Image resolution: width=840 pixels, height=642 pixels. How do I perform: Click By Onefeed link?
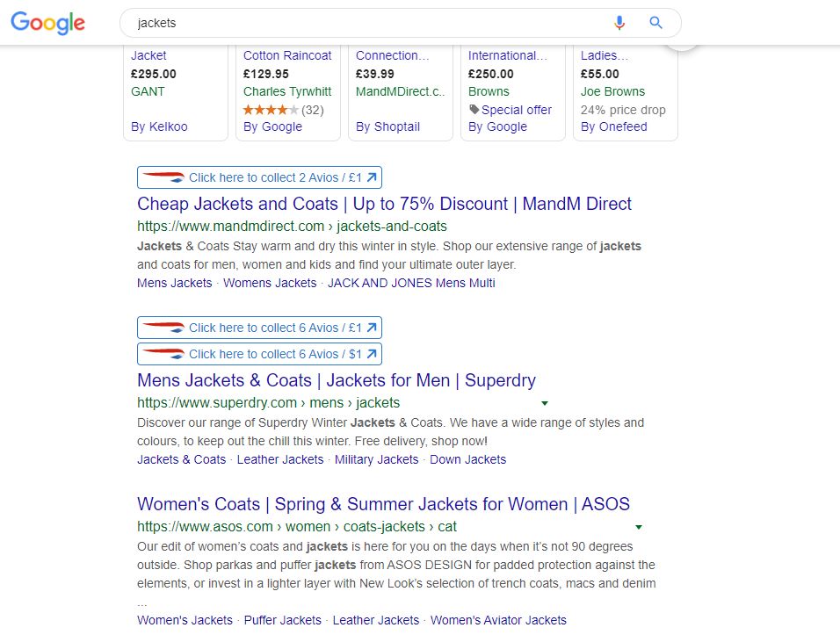click(614, 126)
